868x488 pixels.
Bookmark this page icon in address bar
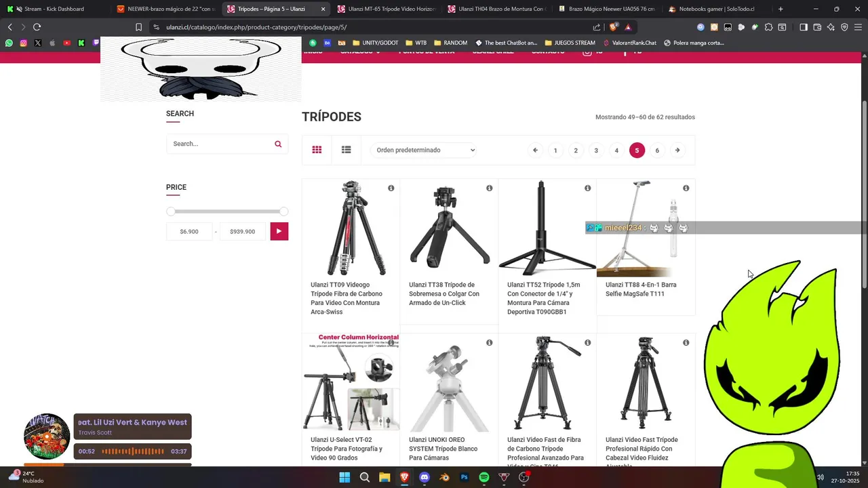coord(138,27)
